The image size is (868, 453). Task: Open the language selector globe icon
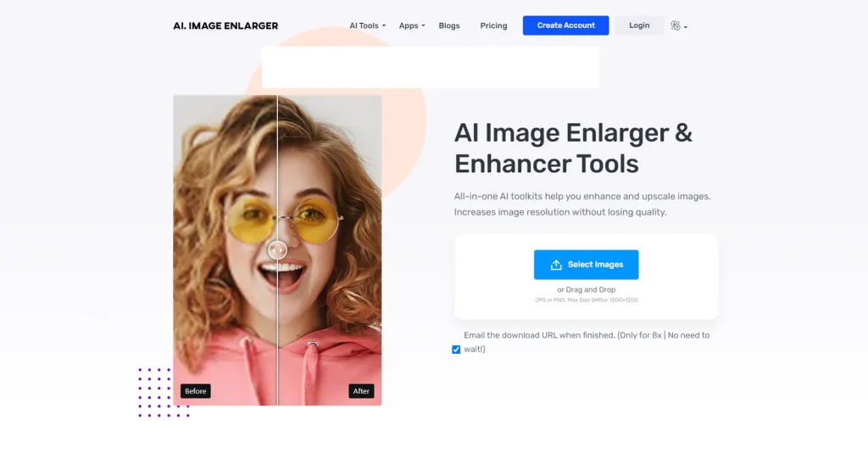point(675,25)
